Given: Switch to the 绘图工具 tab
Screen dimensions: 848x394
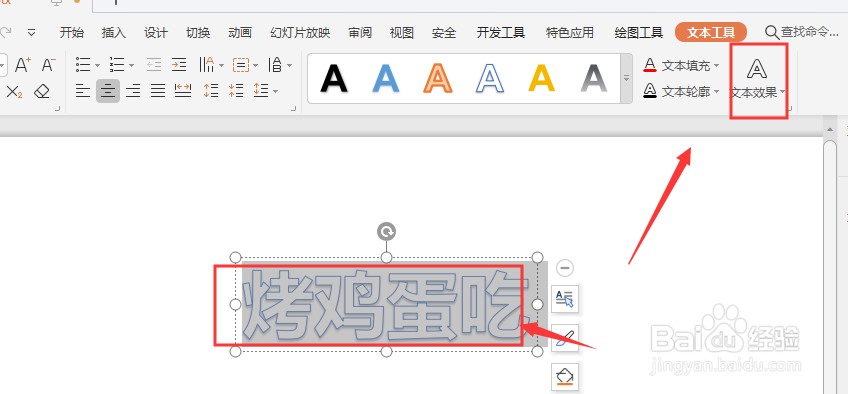Looking at the screenshot, I should pyautogui.click(x=639, y=32).
